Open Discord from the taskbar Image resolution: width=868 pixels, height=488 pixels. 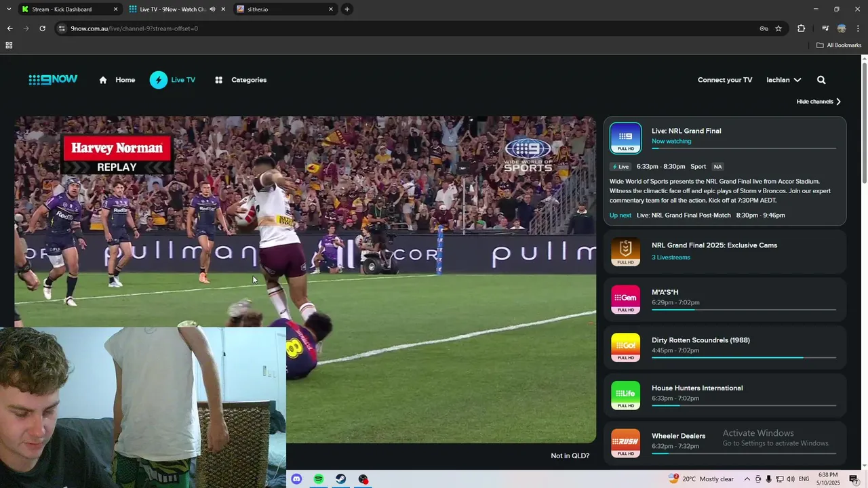(296, 479)
